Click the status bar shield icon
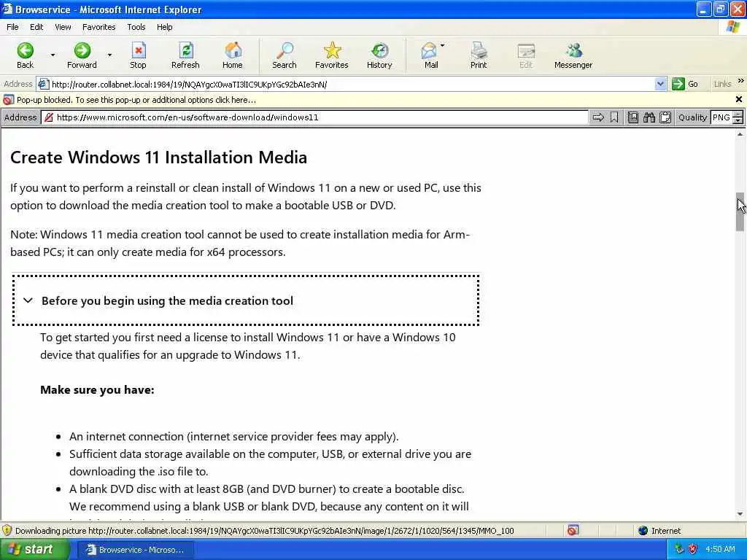The width and height of the screenshot is (747, 560). pos(7,531)
